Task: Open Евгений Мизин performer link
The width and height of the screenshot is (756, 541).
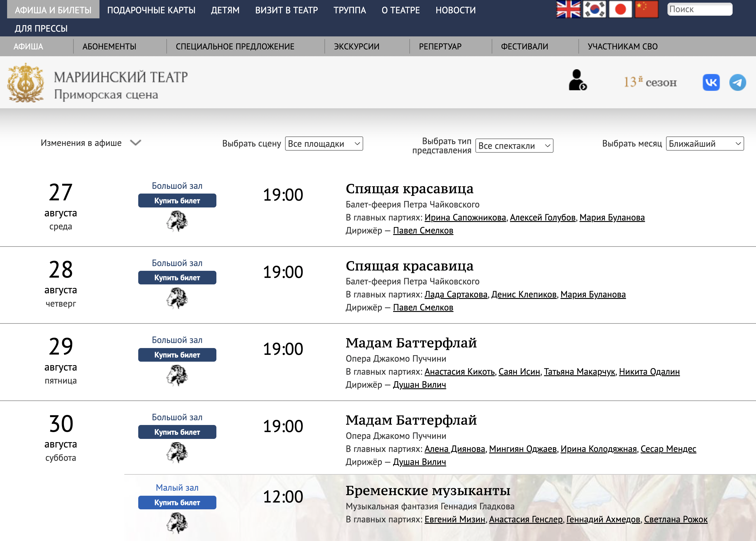Action: 455,519
